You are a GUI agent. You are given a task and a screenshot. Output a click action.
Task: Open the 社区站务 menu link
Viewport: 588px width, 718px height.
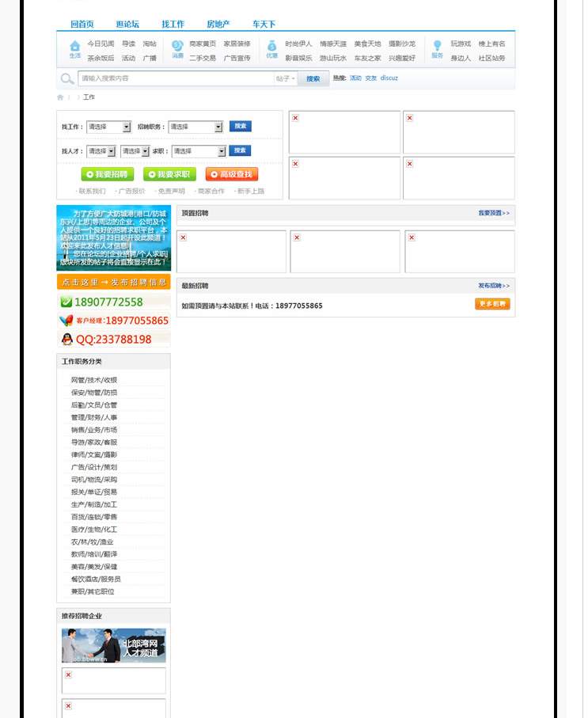pos(491,58)
